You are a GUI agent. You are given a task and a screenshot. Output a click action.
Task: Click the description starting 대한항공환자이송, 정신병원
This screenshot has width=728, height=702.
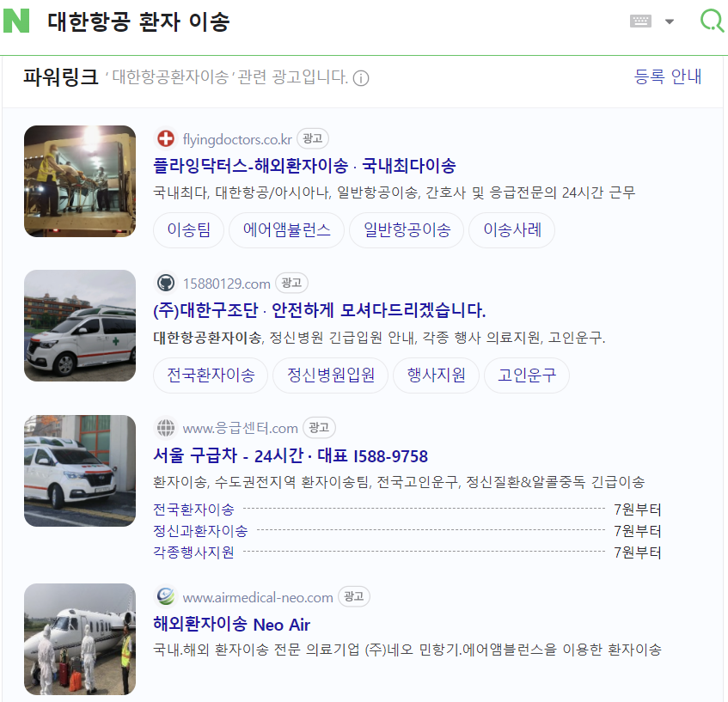tap(379, 337)
